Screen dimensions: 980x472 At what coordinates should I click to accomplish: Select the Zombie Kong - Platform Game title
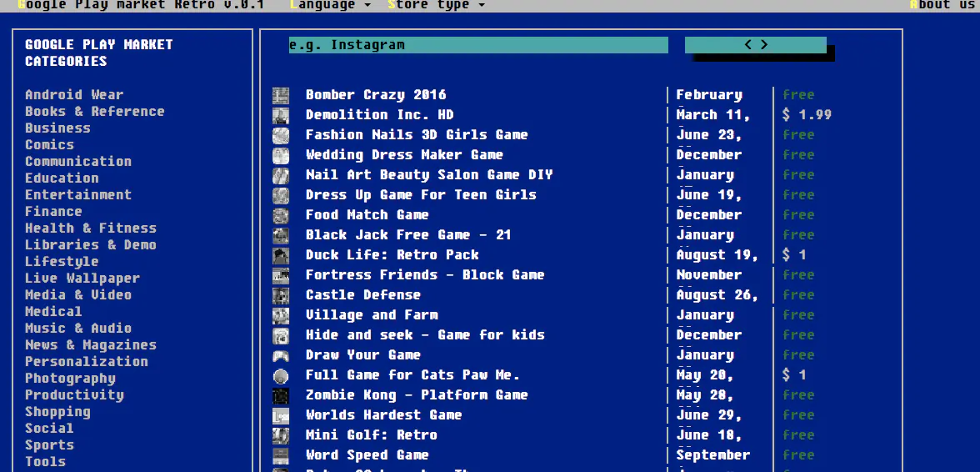tap(417, 395)
